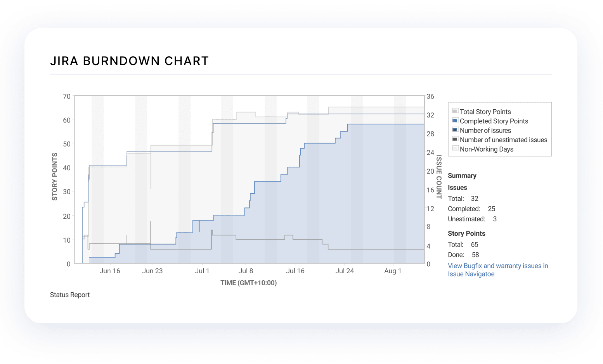Click the Issues subheading in summary
The image size is (603, 364).
[457, 188]
